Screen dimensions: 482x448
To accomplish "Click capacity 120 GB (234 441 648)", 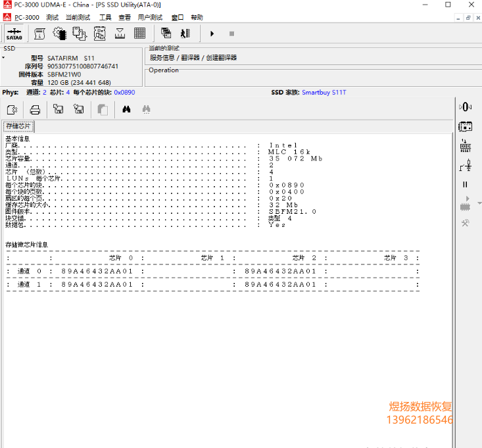I will point(79,83).
